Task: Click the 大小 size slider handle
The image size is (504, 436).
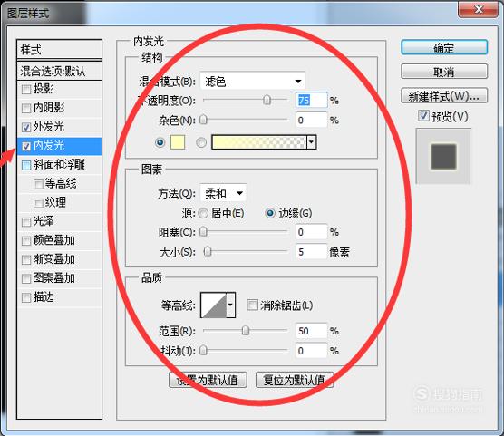Action: point(208,251)
